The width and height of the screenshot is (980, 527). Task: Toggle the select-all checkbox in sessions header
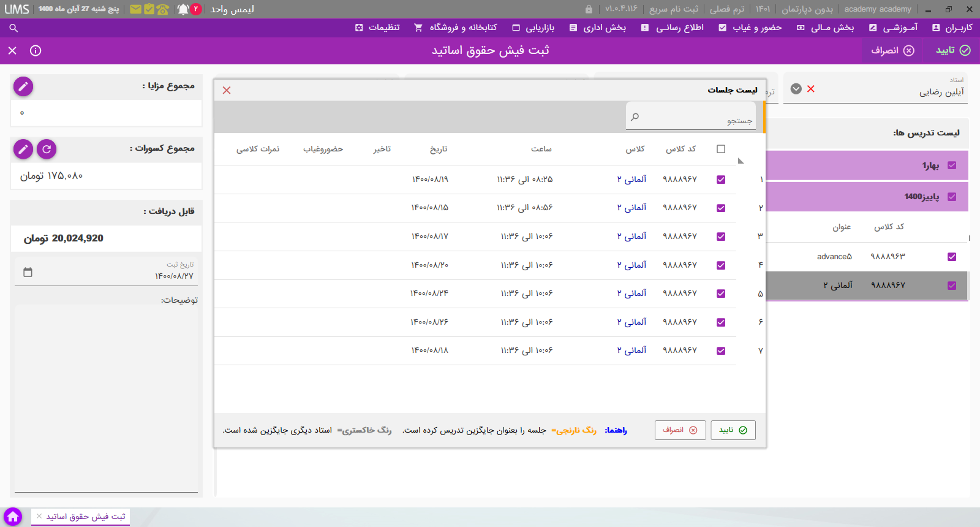(x=721, y=149)
